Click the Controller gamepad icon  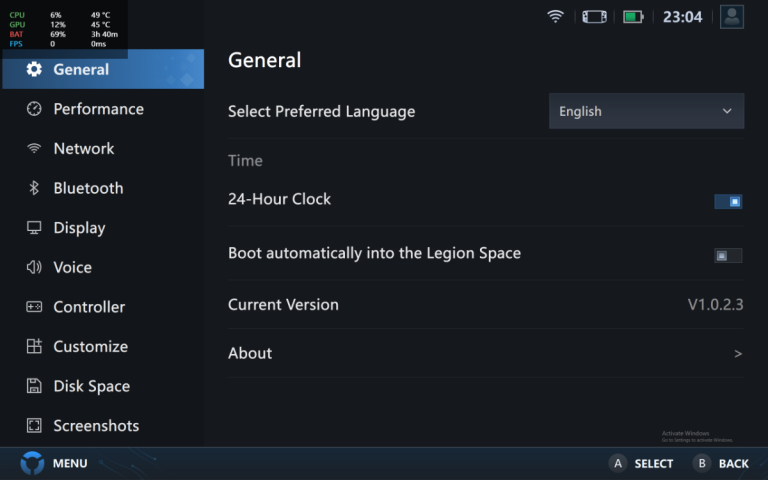[x=34, y=307]
